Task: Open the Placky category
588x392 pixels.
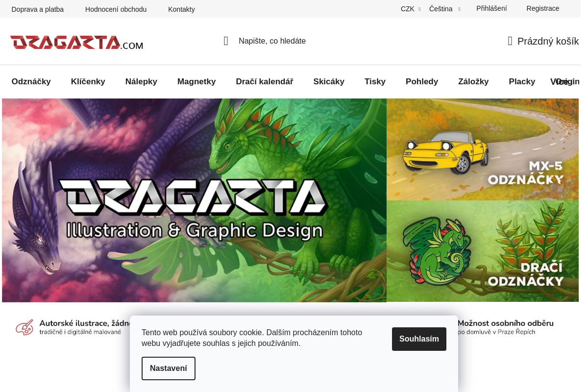Action: coord(522,82)
